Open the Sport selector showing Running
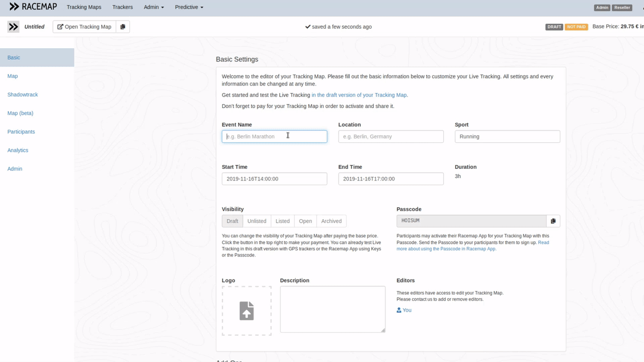The width and height of the screenshot is (644, 362). pos(507,136)
